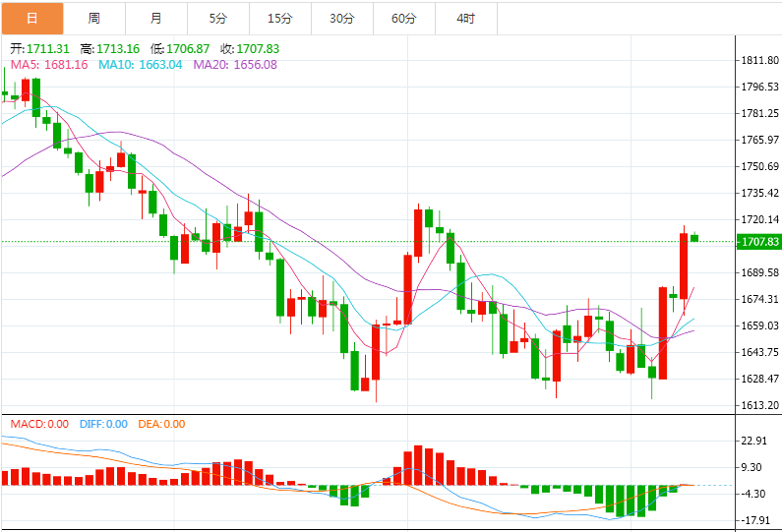This screenshot has width=782, height=532.
Task: Click the 1750.69 price axis label
Action: tap(760, 166)
